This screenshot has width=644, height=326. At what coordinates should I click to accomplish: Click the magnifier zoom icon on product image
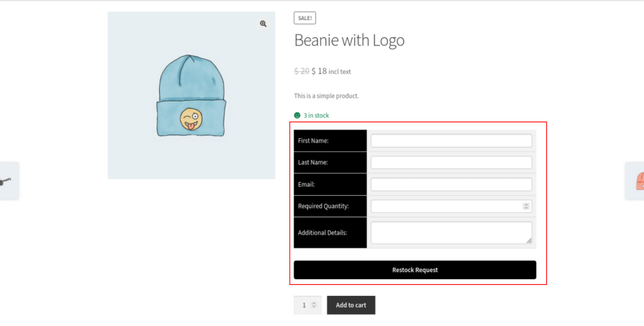click(x=263, y=24)
